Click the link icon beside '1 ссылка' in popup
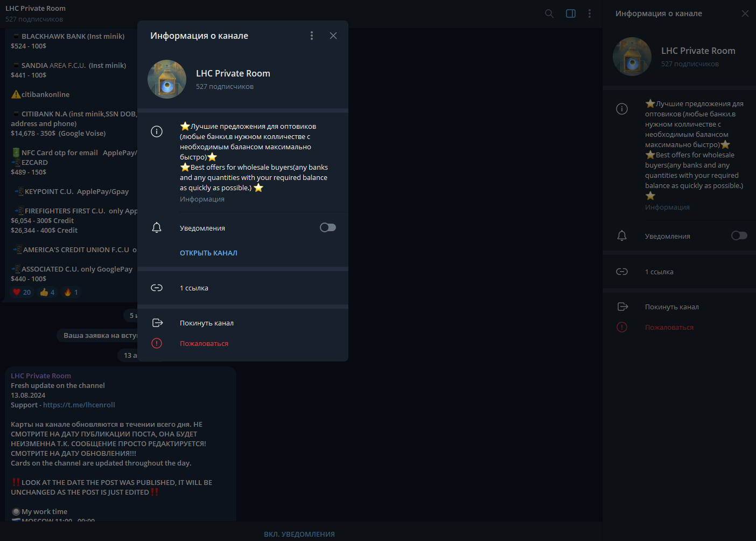Image resolution: width=756 pixels, height=541 pixels. pos(157,288)
